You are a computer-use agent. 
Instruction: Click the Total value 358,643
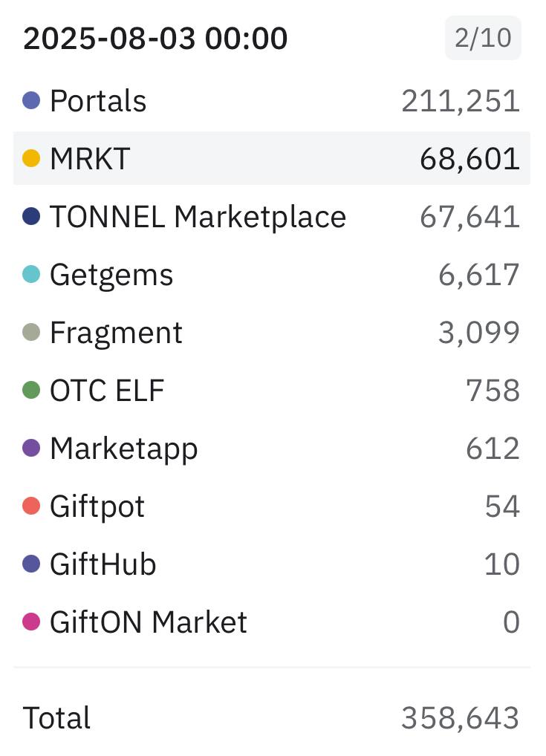pyautogui.click(x=460, y=718)
